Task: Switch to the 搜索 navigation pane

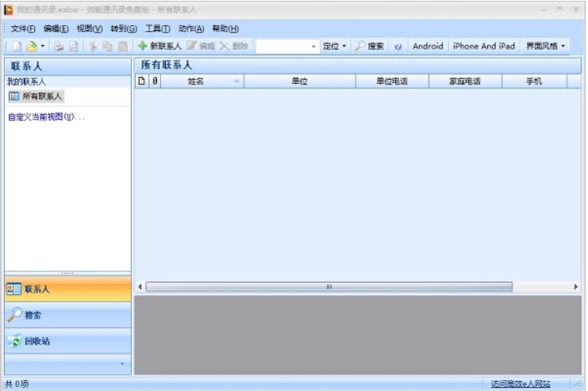Action: [68, 315]
